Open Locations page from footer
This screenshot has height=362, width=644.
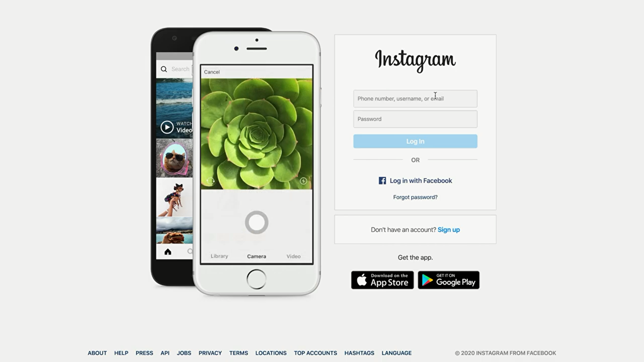[x=271, y=353]
